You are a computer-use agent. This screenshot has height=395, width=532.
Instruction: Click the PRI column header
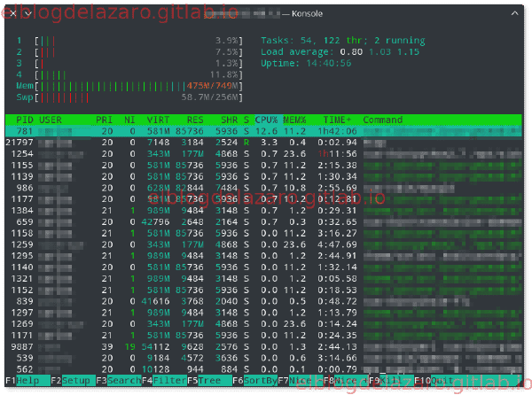(x=104, y=120)
